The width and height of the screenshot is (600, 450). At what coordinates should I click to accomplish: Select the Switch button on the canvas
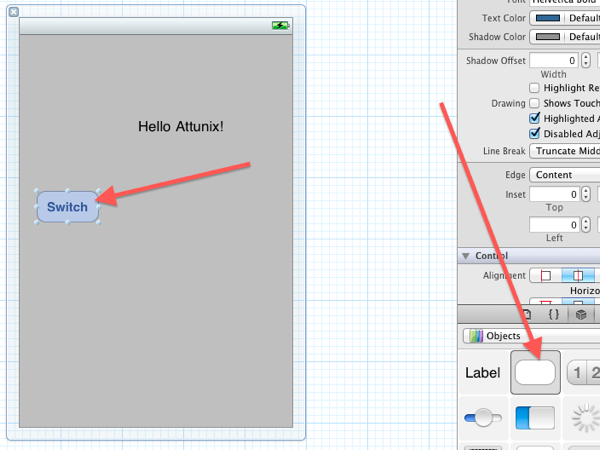[x=68, y=207]
